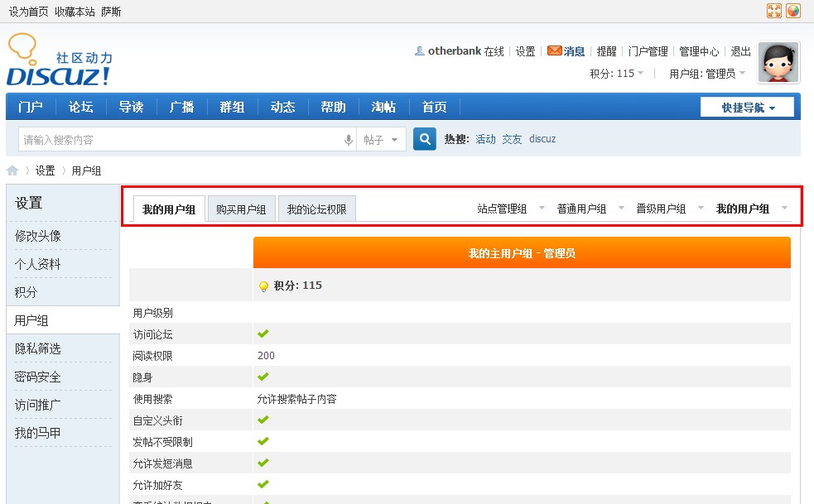
Task: Expand the 快捷导航 dropdown
Action: click(x=747, y=108)
